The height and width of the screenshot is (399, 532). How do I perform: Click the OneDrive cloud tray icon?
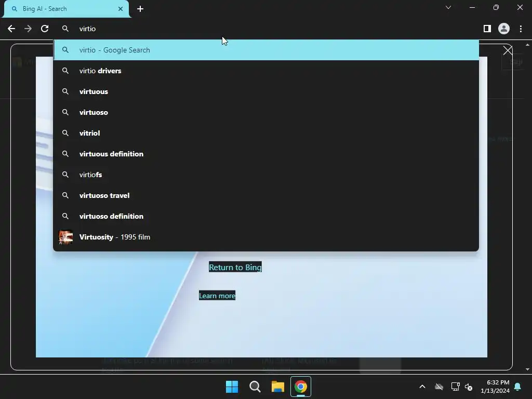tap(439, 387)
